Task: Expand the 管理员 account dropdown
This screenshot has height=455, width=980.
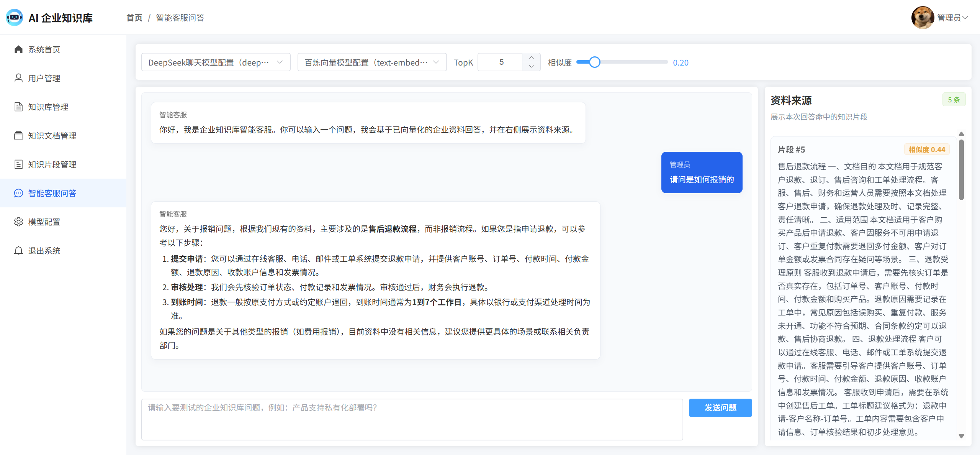Action: (x=953, y=18)
